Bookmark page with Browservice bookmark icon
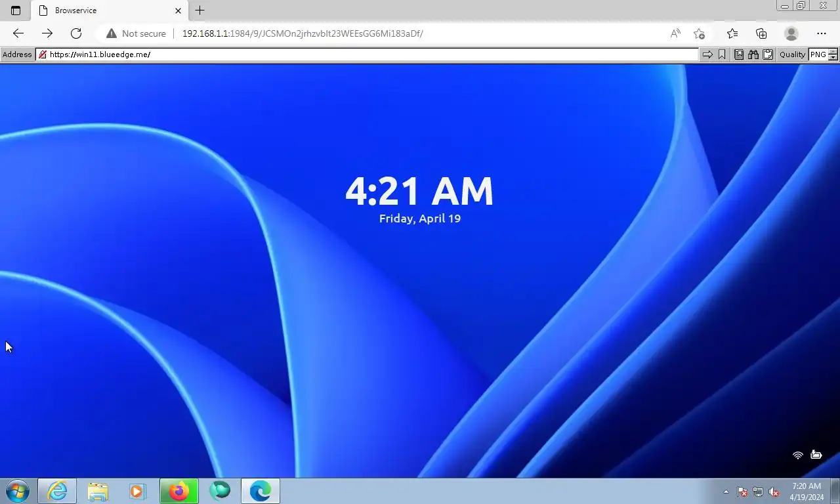The image size is (840, 504). coord(722,54)
